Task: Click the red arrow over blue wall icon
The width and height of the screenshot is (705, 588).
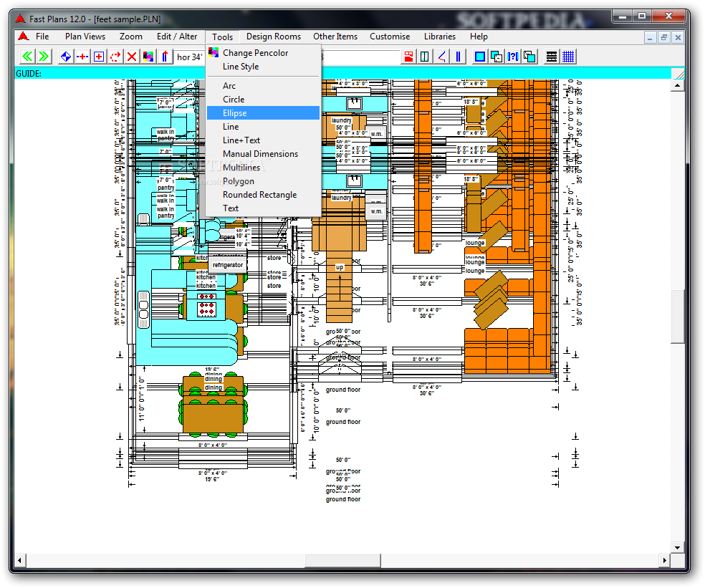Action: point(165,57)
